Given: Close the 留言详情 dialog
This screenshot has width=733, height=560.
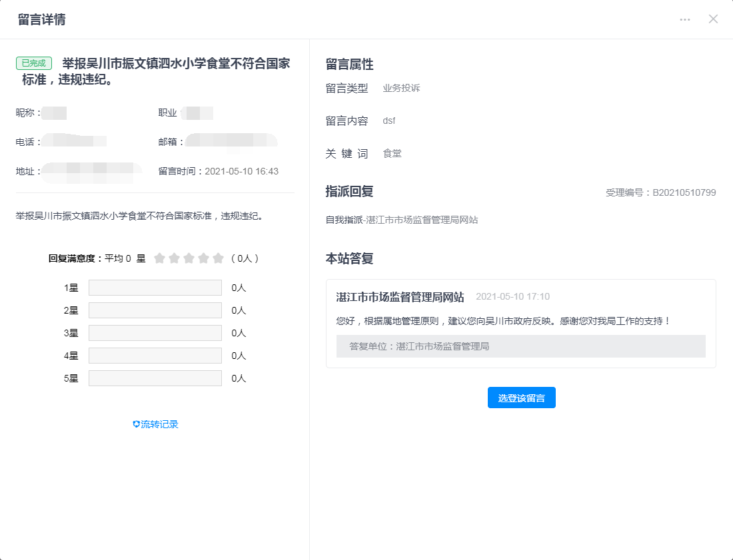Looking at the screenshot, I should click(x=713, y=19).
